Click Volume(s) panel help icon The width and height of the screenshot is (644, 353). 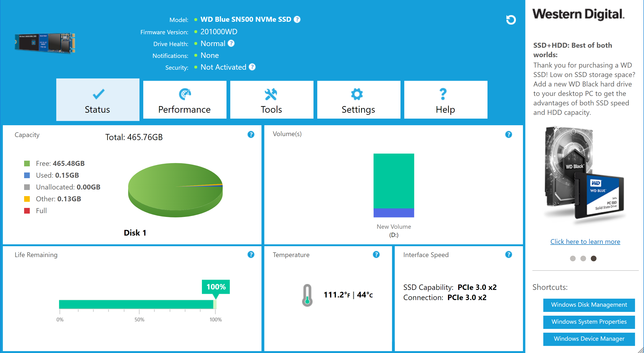(508, 134)
